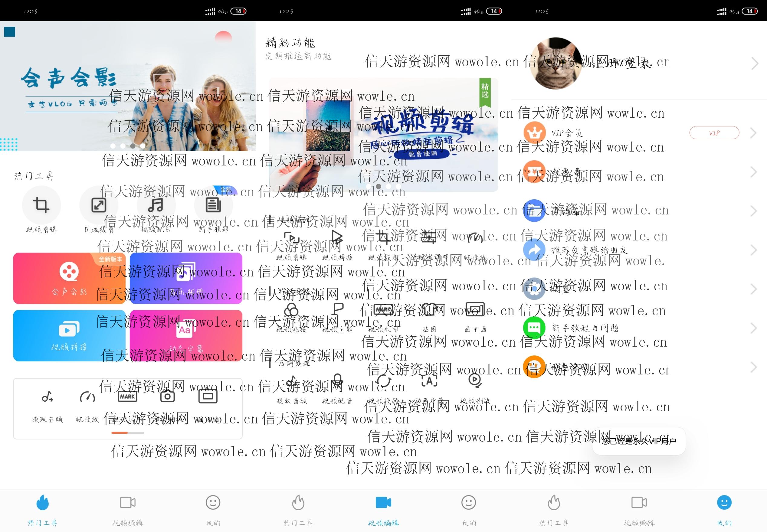This screenshot has width=767, height=532.
Task: Switch to 热门工具 tab from editing screen
Action: coord(298,510)
